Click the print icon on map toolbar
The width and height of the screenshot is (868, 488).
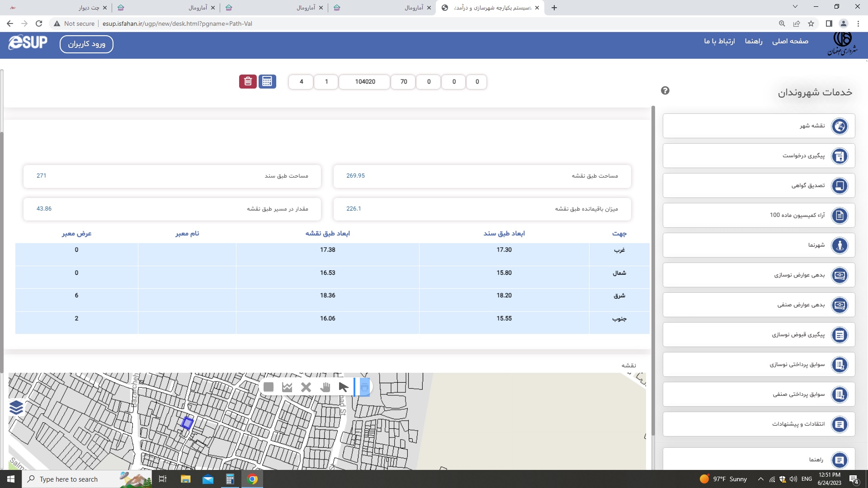364,387
